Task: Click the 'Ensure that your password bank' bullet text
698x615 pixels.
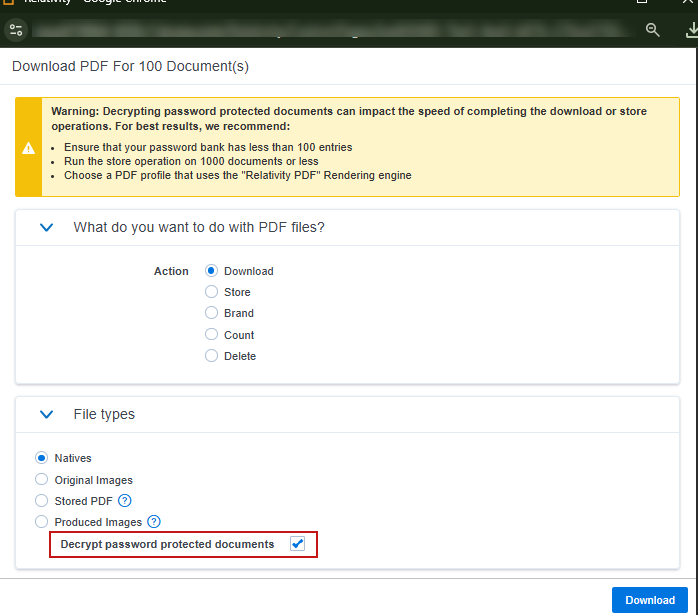Action: tap(208, 147)
